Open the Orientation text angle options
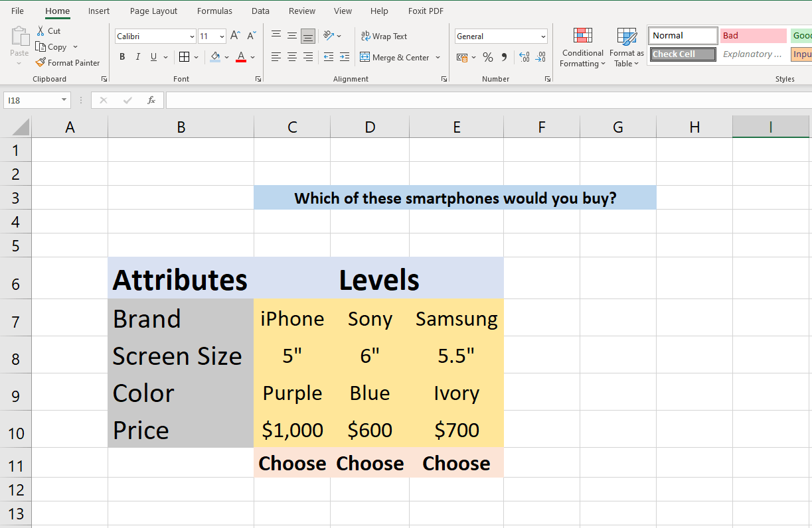Image resolution: width=812 pixels, height=528 pixels. click(x=332, y=36)
